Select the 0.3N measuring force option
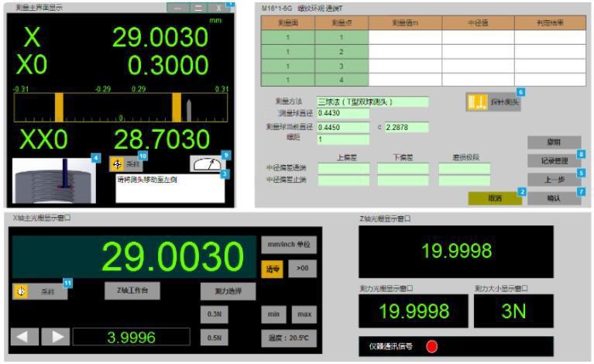This screenshot has height=364, width=594. pyautogui.click(x=215, y=314)
